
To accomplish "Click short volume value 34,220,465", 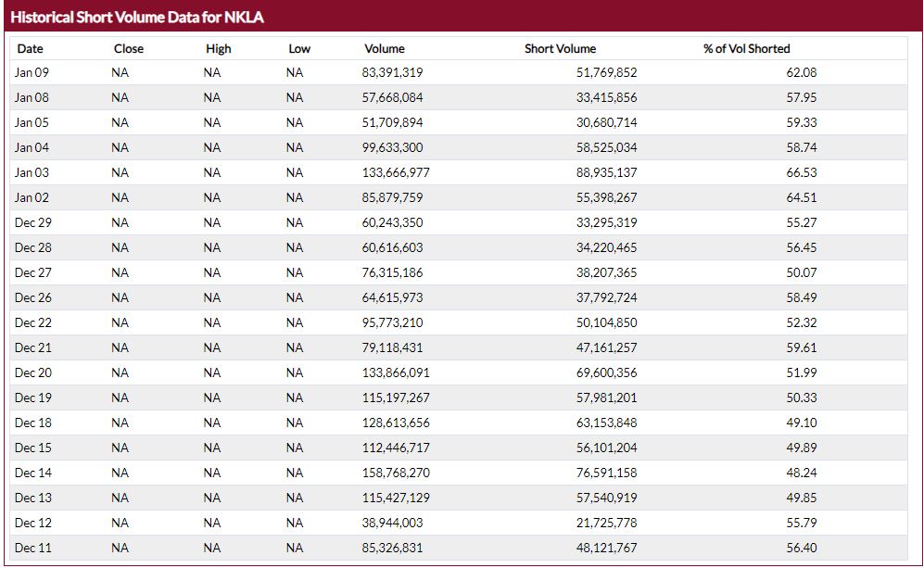I will 606,247.
